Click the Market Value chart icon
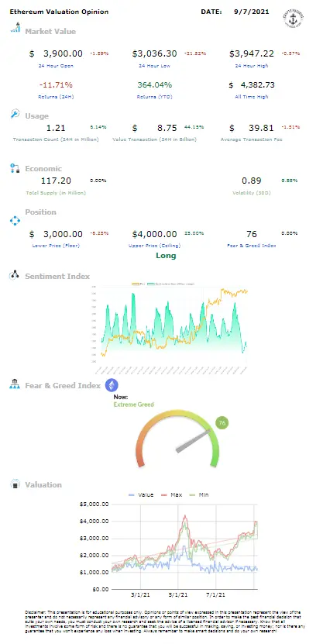The image size is (323, 644). [15, 28]
